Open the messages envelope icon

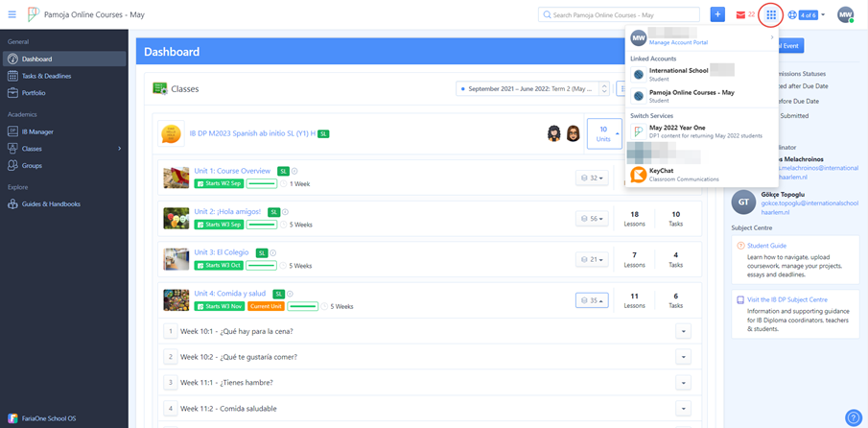[x=740, y=15]
